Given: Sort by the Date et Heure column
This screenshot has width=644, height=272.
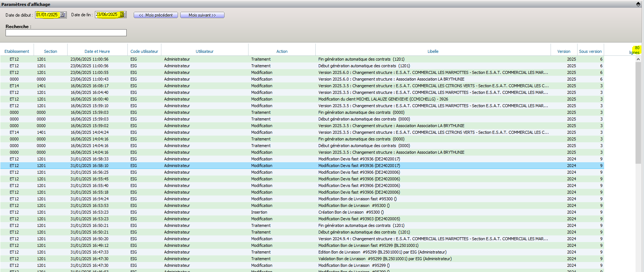Looking at the screenshot, I should click(x=97, y=51).
